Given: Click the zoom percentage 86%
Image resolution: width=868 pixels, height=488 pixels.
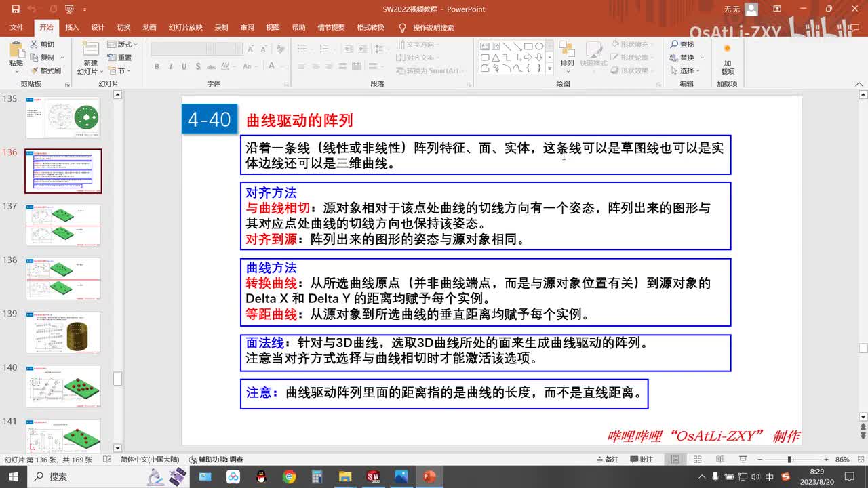Looking at the screenshot, I should point(842,460).
